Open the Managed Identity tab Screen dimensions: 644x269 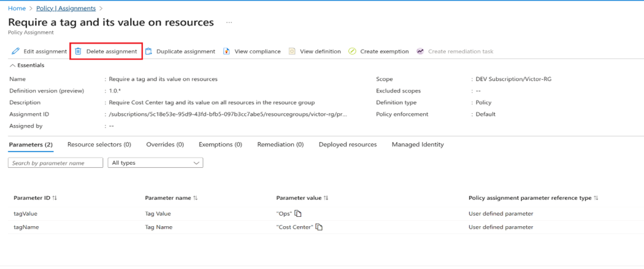click(418, 145)
